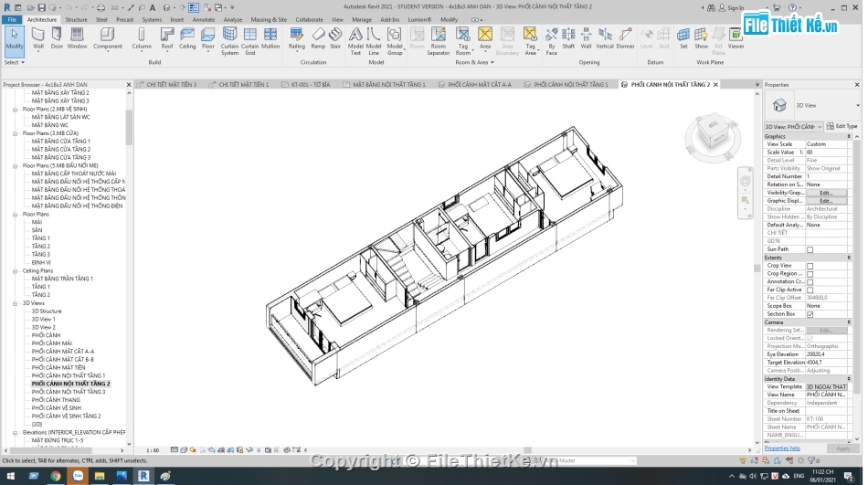Click the Scale Value field showing 60
The width and height of the screenshot is (868, 485).
point(826,153)
